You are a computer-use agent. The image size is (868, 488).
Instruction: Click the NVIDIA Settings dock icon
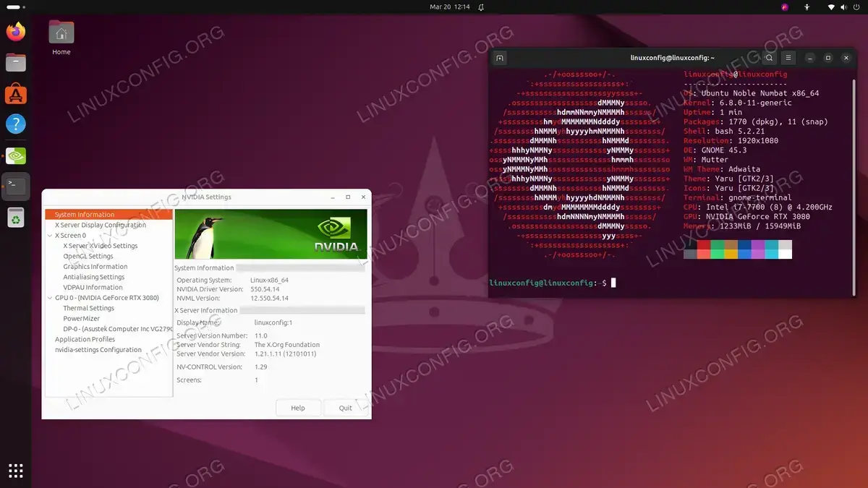click(x=16, y=155)
